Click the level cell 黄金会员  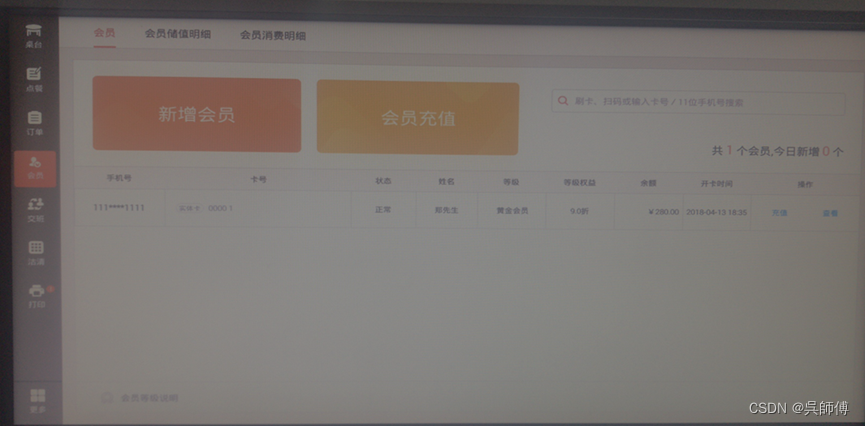511,211
